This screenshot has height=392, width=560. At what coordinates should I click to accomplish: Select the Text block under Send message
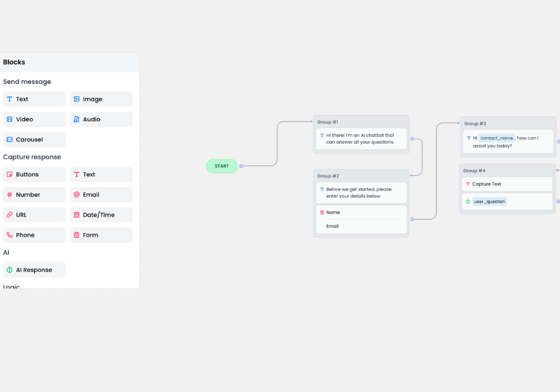[x=34, y=99]
